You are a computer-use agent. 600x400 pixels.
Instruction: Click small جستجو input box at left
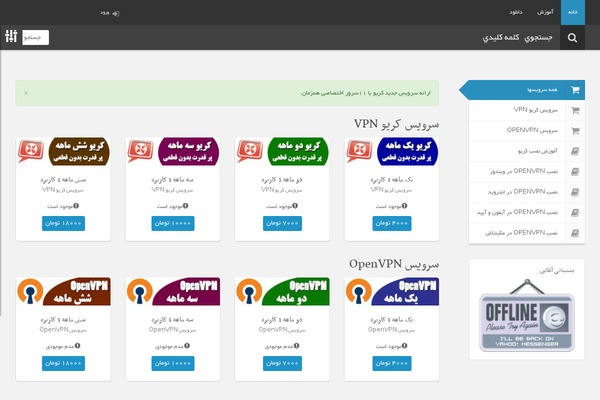(x=36, y=38)
